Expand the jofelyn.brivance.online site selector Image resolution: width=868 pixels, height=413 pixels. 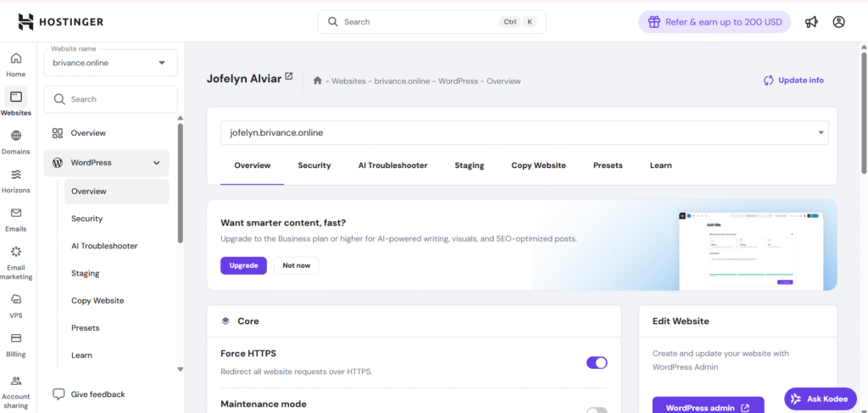820,132
